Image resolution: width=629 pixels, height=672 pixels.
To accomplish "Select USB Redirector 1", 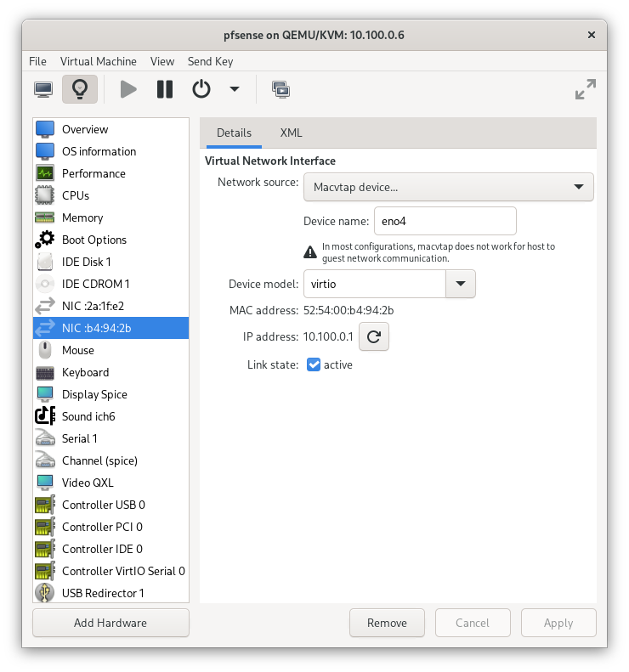I will 111,593.
